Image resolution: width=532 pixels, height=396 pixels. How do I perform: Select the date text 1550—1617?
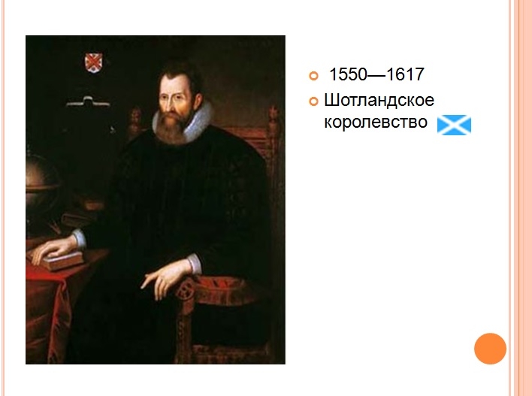point(376,74)
